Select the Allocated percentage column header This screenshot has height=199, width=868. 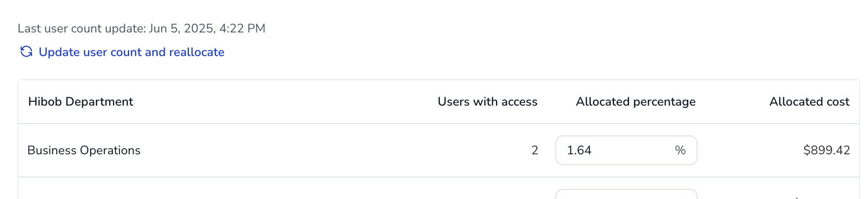point(636,102)
